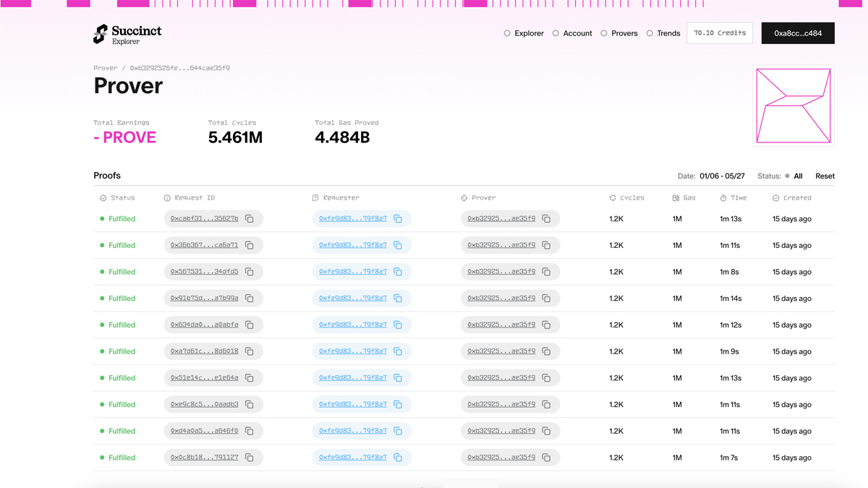Open the Provers nav item
The width and height of the screenshot is (868, 488).
619,33
